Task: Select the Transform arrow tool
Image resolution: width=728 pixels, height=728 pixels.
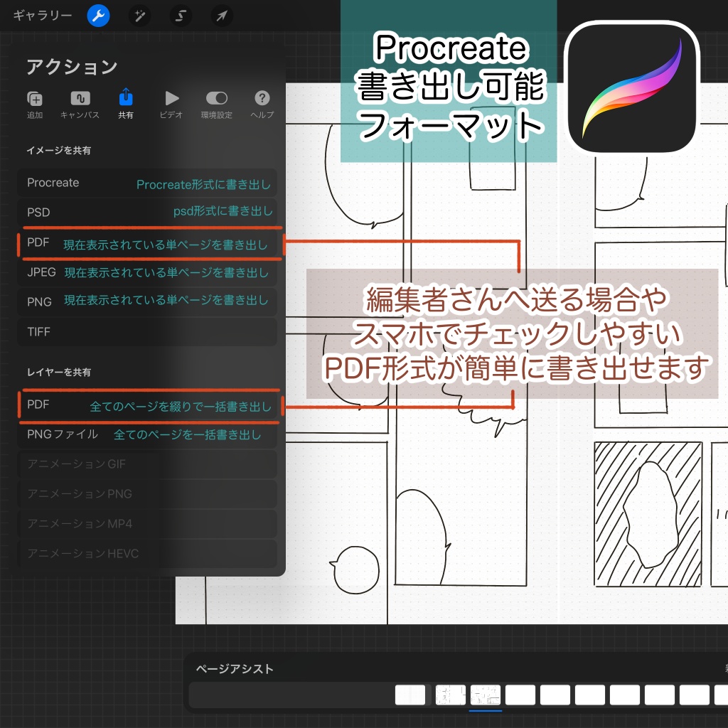Action: (221, 16)
